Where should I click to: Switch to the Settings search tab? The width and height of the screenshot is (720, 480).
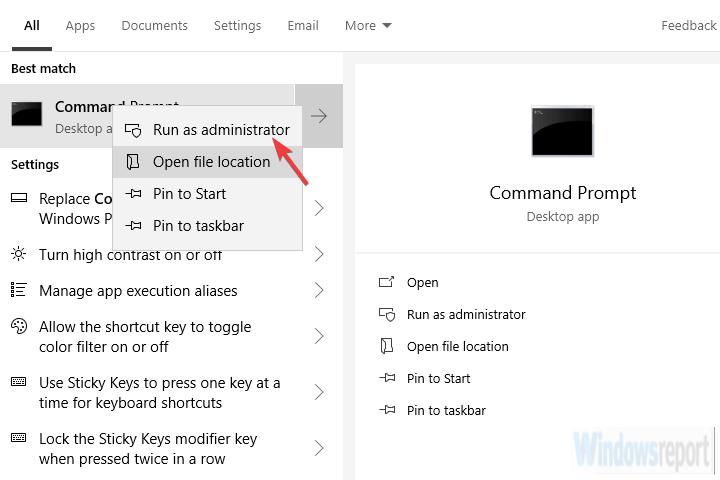click(237, 26)
